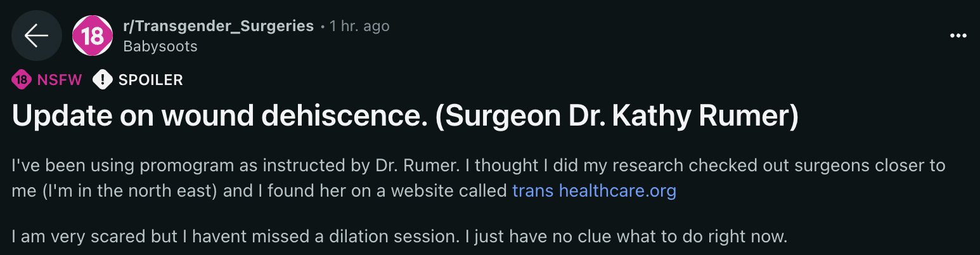Click the word 'promogram' in the post body
The image size is (980, 255).
click(190, 166)
